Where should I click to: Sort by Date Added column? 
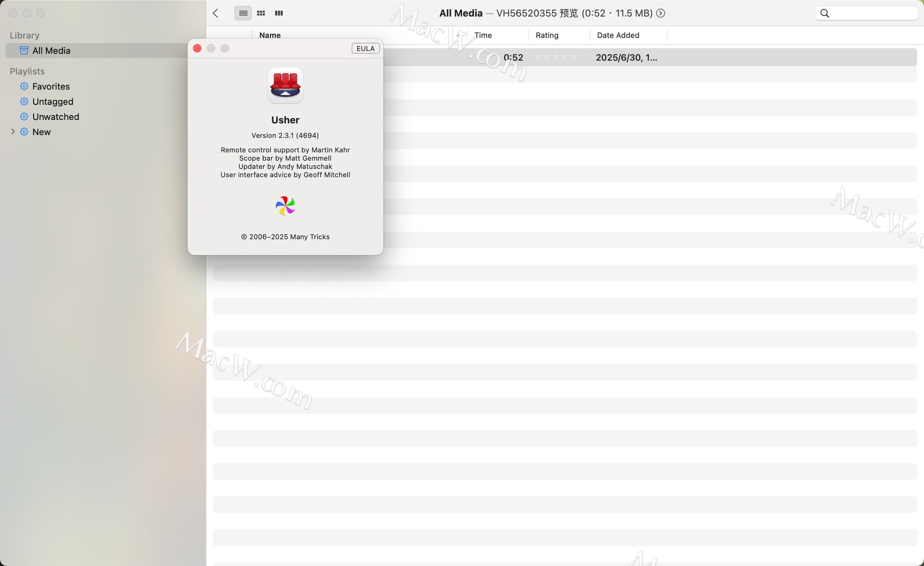click(618, 35)
